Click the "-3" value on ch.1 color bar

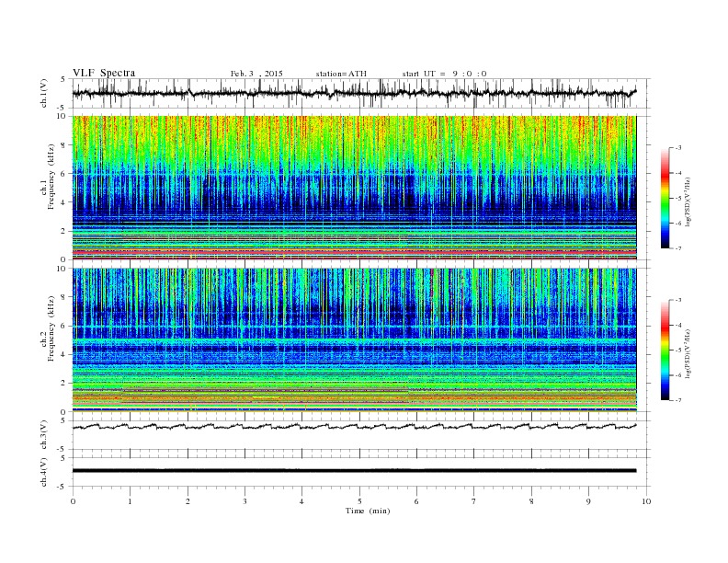pyautogui.click(x=678, y=148)
